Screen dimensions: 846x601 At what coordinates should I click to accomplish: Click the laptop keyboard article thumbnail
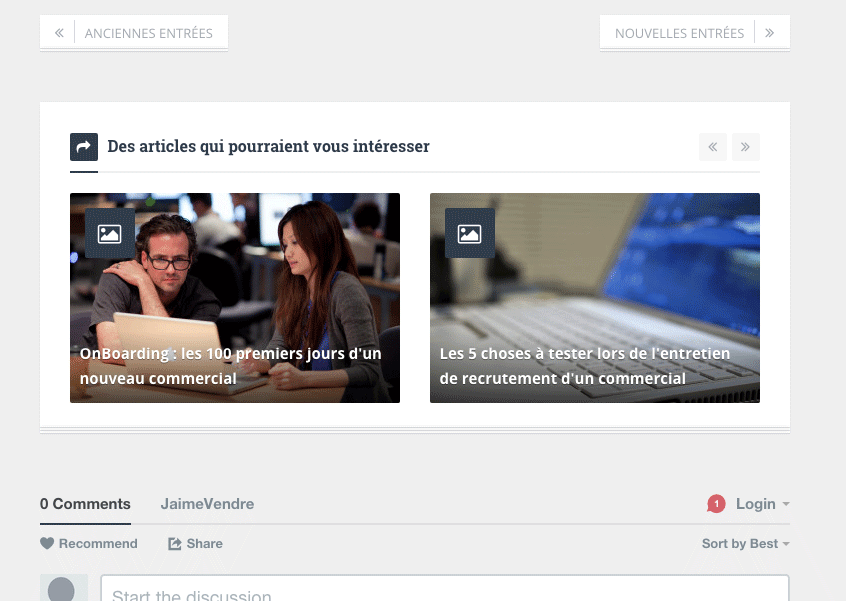coord(595,298)
